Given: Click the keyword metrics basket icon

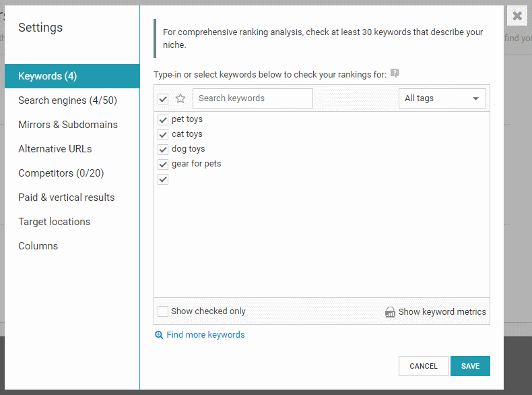Looking at the screenshot, I should click(x=390, y=312).
